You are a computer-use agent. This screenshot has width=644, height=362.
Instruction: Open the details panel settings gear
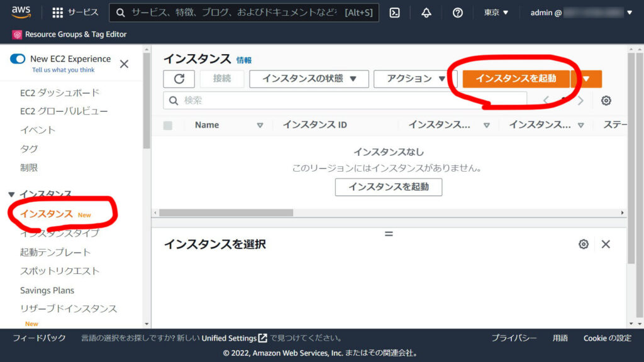[583, 244]
